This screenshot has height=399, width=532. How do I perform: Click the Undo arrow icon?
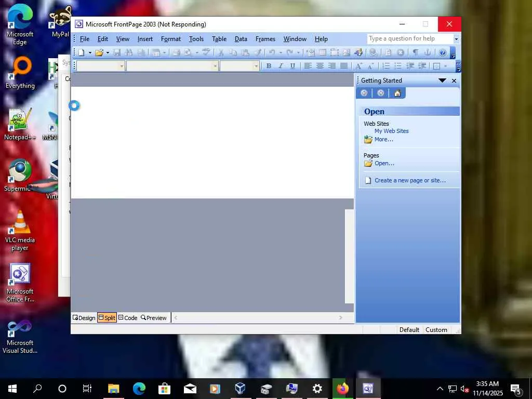click(272, 52)
